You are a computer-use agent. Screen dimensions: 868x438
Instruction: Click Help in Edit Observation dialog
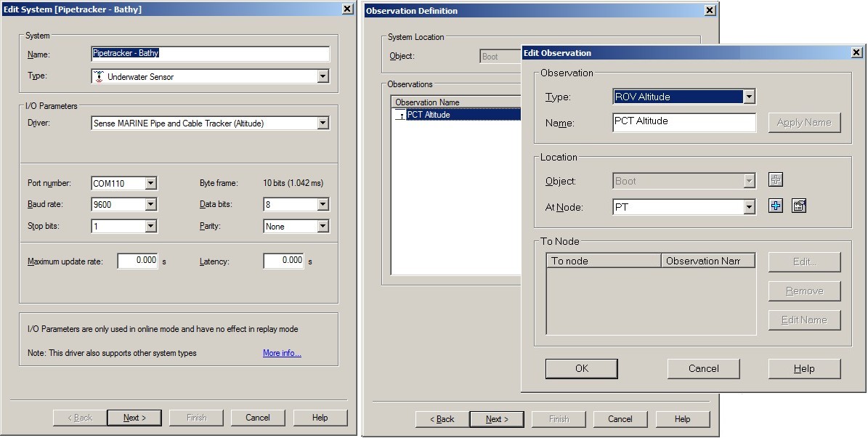(804, 369)
